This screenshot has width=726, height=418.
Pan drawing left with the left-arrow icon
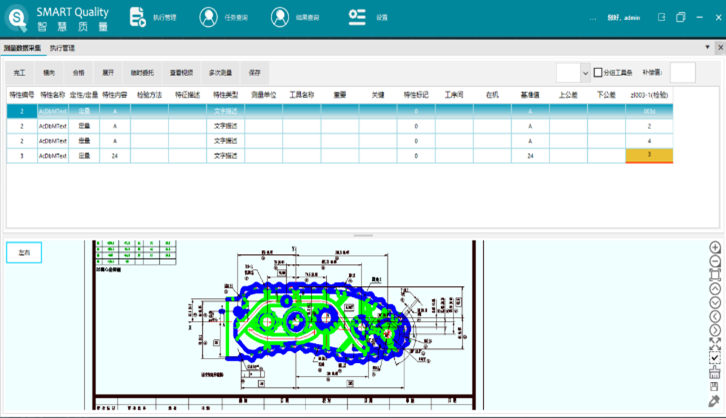coord(716,316)
